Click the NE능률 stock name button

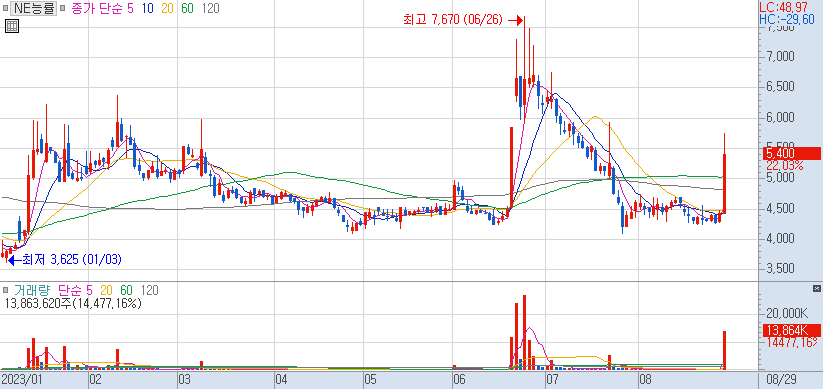(34, 8)
